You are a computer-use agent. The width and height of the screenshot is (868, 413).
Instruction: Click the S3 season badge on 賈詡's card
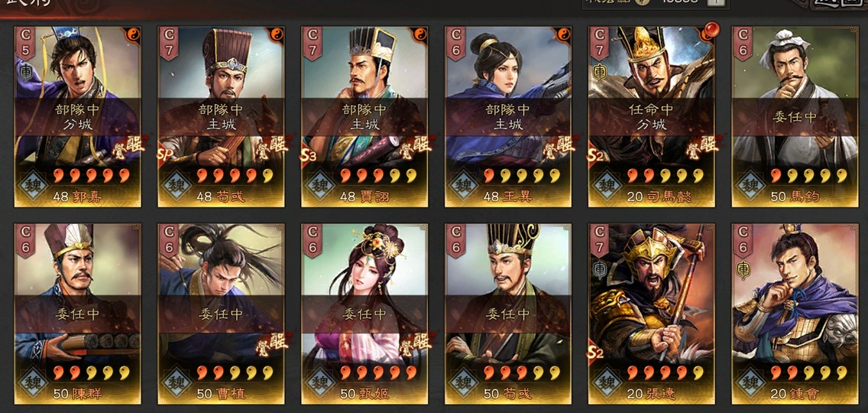click(x=309, y=157)
